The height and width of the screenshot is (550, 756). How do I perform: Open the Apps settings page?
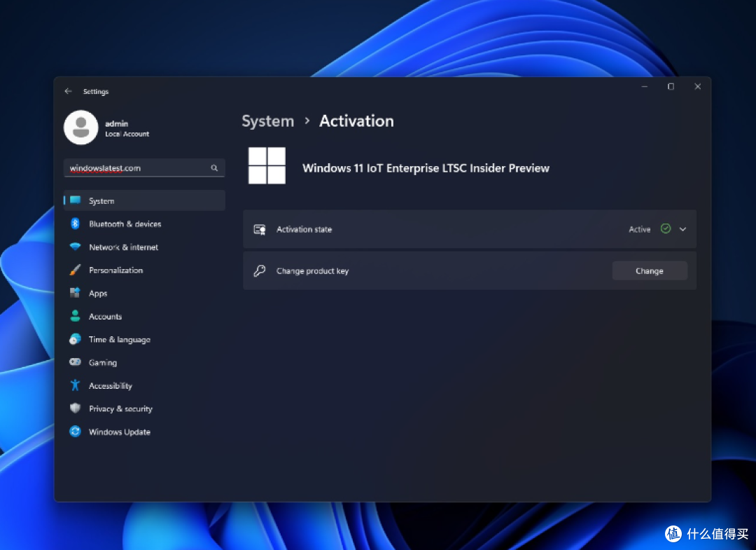click(98, 294)
